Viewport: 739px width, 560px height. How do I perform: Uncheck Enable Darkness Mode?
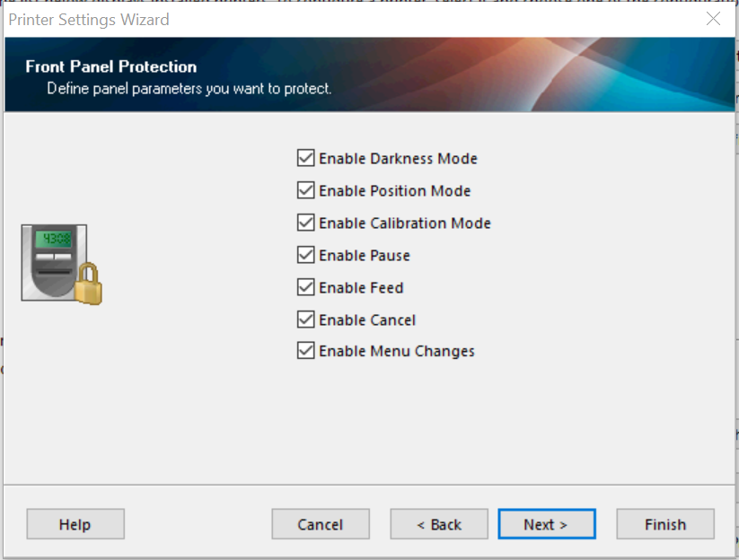click(x=305, y=158)
